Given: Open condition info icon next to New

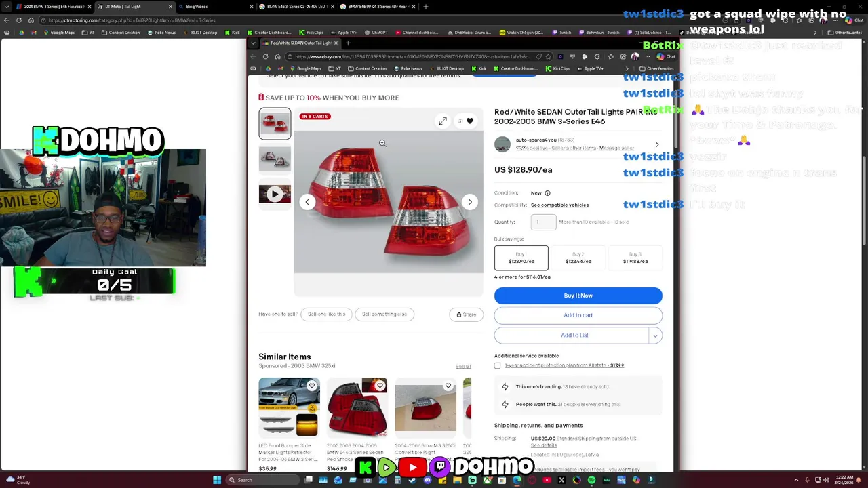Looking at the screenshot, I should (547, 193).
